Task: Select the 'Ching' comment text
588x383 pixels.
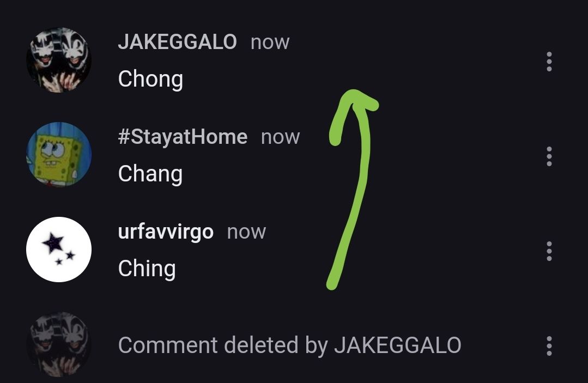Action: 147,270
